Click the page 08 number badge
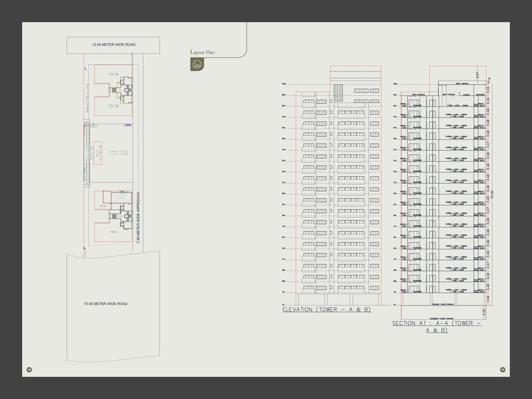 coord(29,370)
